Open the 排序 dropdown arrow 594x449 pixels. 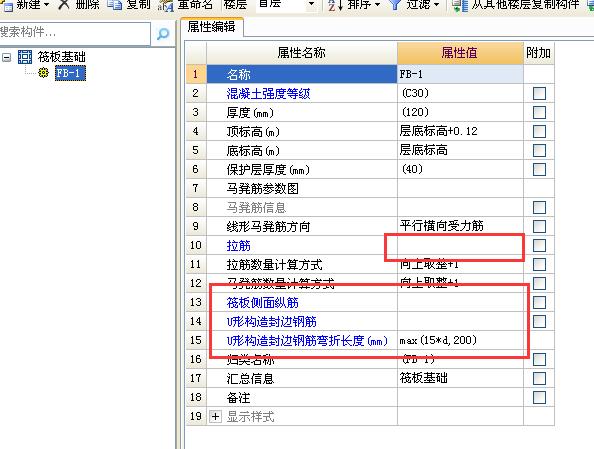377,5
